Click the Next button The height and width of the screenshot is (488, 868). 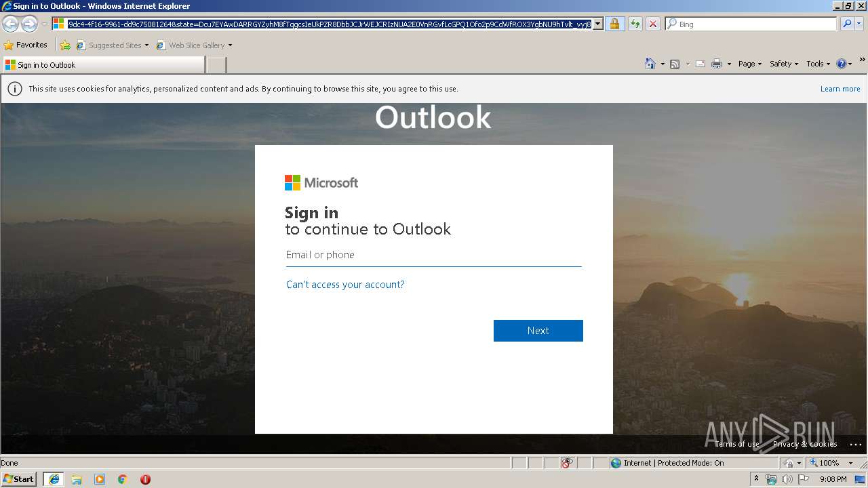538,331
